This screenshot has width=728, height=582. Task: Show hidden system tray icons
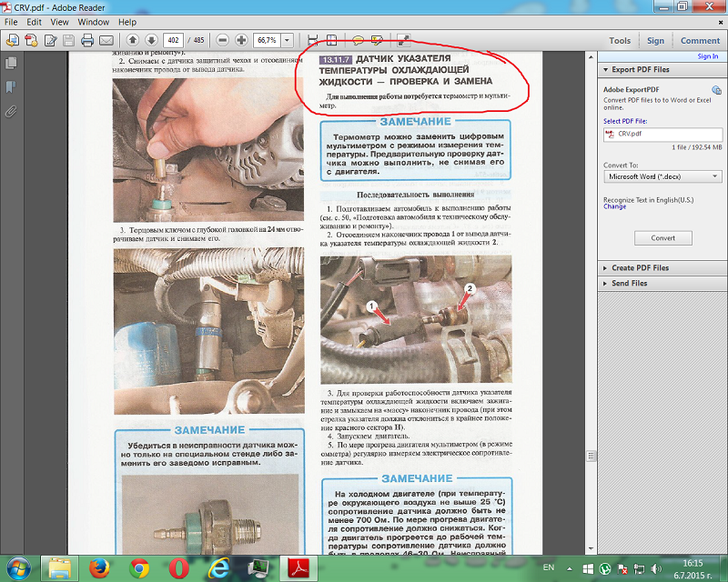pyautogui.click(x=570, y=568)
